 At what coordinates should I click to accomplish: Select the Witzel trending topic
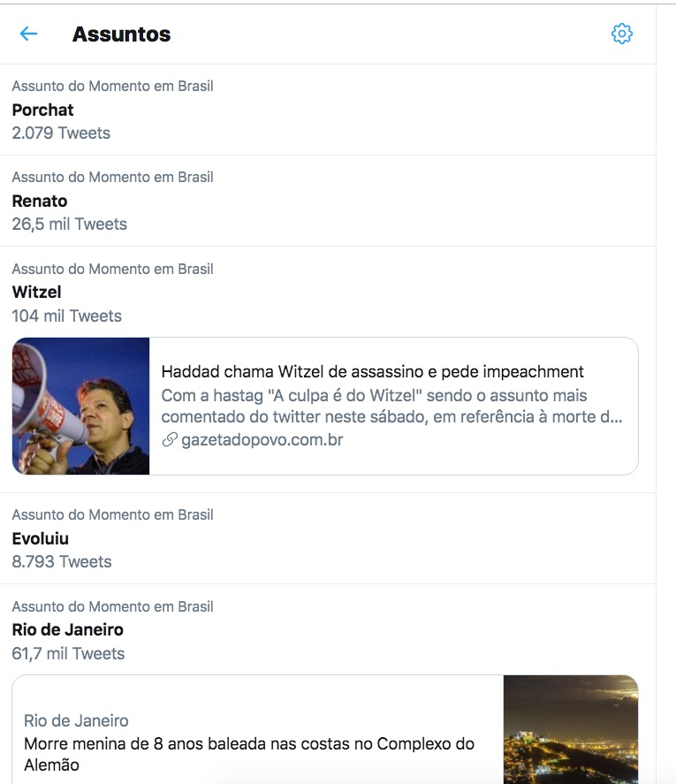36,292
